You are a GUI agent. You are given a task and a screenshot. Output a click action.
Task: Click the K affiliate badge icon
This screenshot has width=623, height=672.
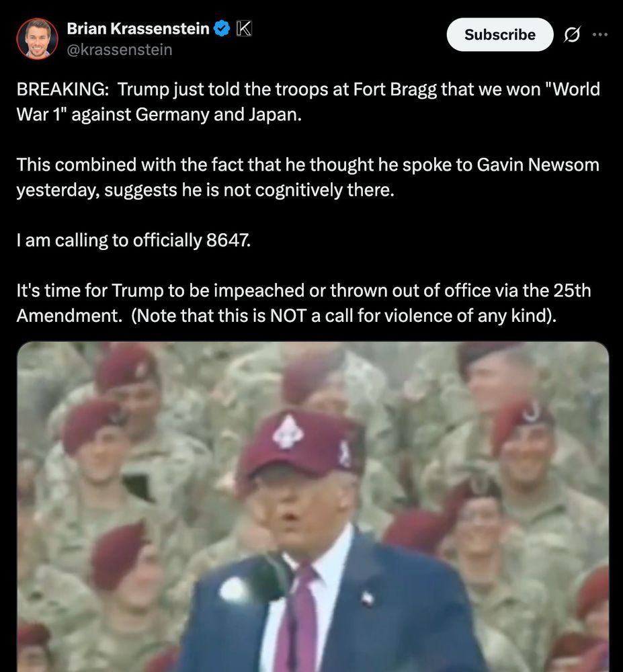coord(244,29)
